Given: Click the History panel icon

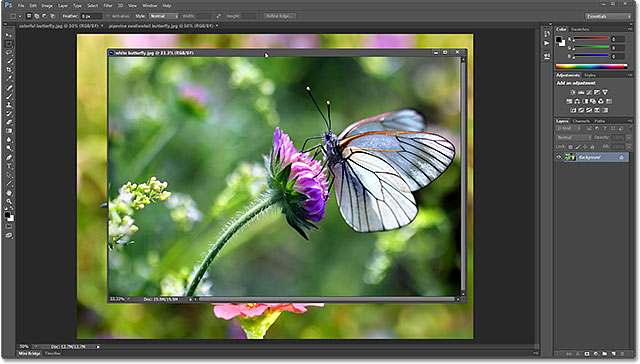Looking at the screenshot, I should click(547, 34).
